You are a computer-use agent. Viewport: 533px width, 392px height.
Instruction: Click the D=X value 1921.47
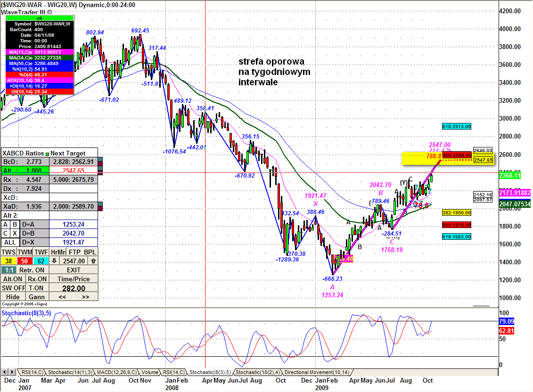click(74, 242)
